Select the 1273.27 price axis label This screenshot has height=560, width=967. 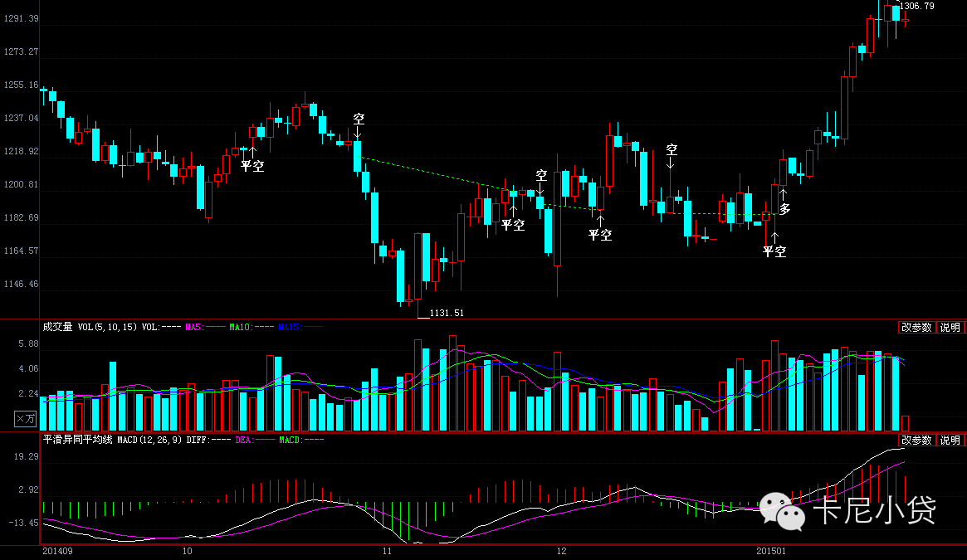click(x=21, y=51)
